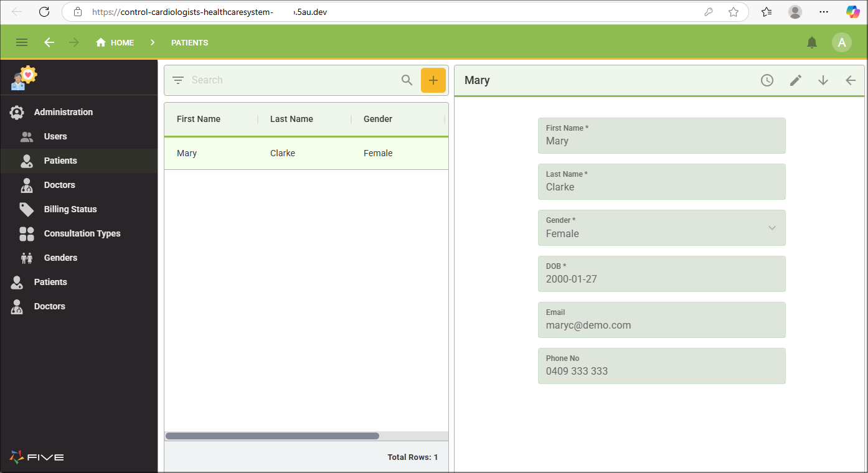Click the PATIENTS breadcrumb
868x473 pixels.
190,43
